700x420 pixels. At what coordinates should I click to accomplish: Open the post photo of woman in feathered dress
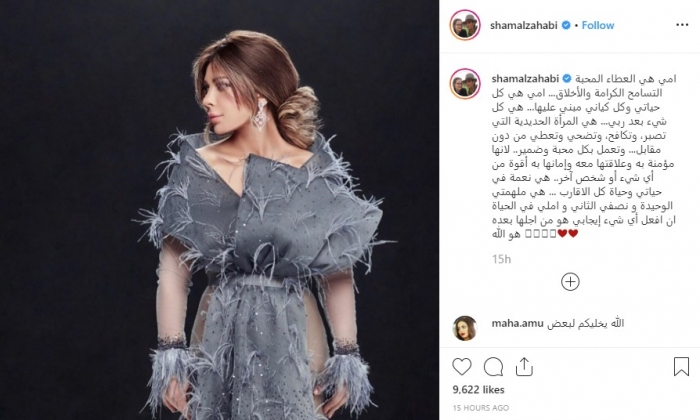(x=219, y=210)
